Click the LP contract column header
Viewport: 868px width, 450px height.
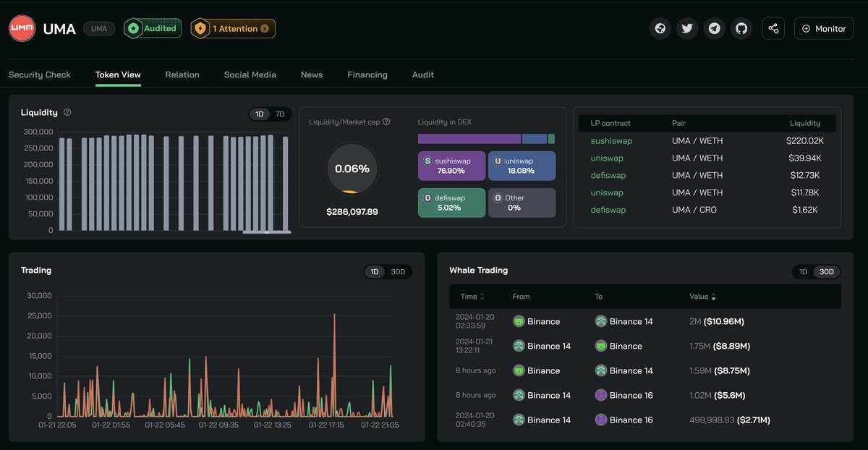pyautogui.click(x=610, y=123)
